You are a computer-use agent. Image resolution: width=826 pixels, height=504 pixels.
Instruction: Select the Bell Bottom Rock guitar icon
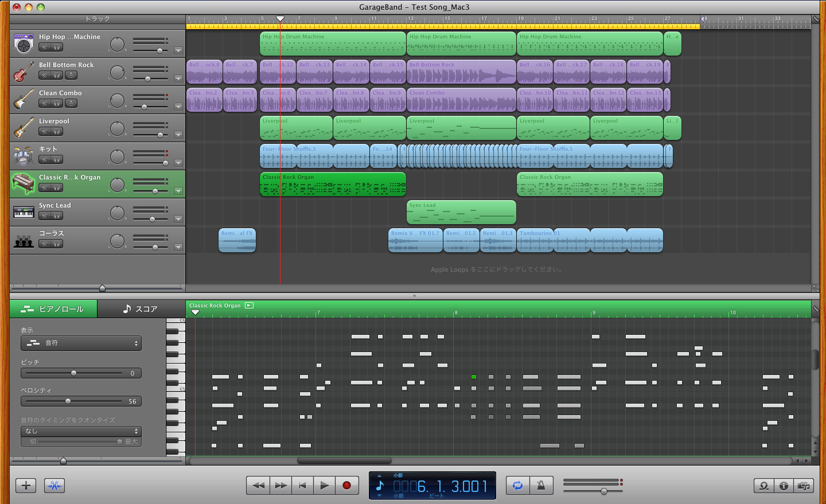coord(24,72)
